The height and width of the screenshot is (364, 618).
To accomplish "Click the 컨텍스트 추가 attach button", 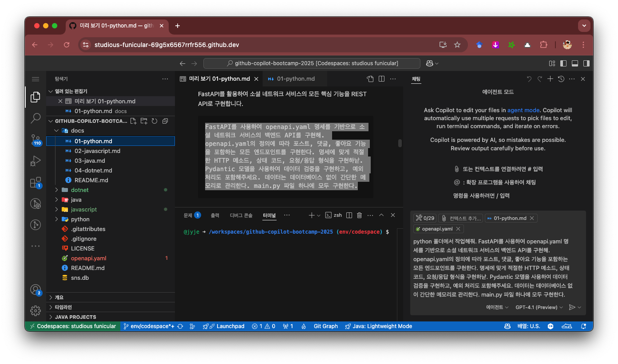I will [460, 218].
